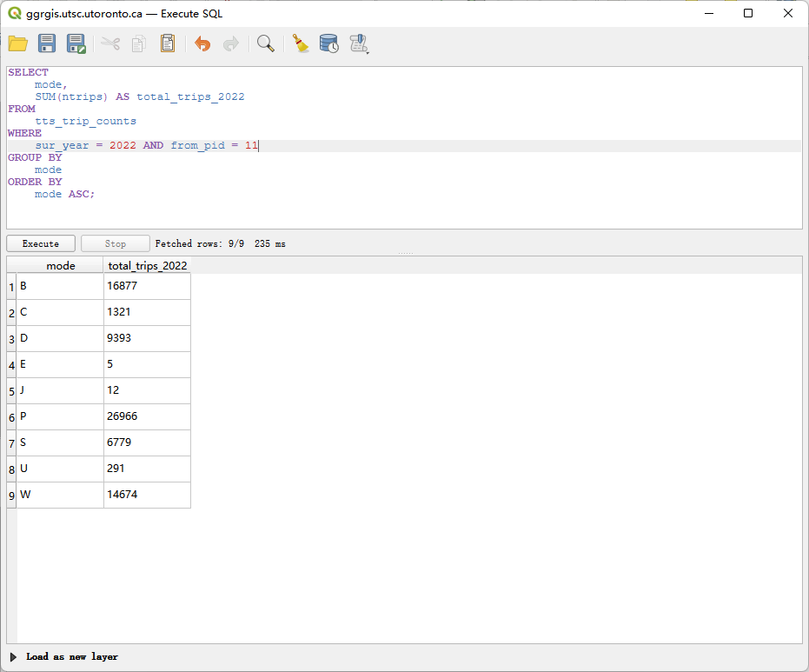Clear the query editor with broom icon
This screenshot has width=809, height=672.
[x=301, y=43]
